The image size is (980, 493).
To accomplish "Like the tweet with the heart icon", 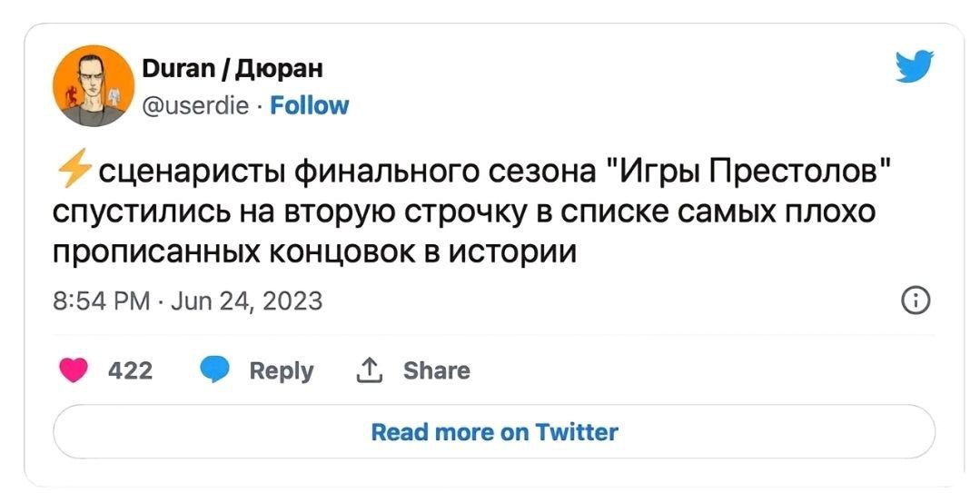I will [x=74, y=370].
